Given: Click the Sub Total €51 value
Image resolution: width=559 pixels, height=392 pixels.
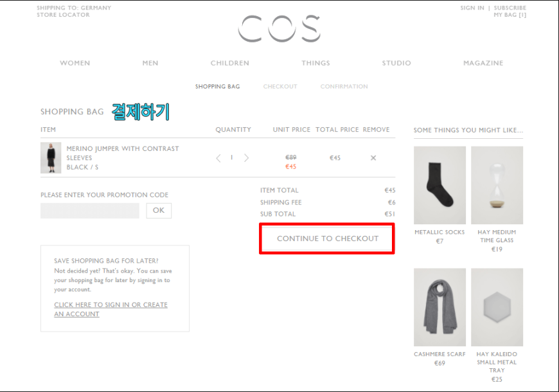Looking at the screenshot, I should (x=389, y=214).
